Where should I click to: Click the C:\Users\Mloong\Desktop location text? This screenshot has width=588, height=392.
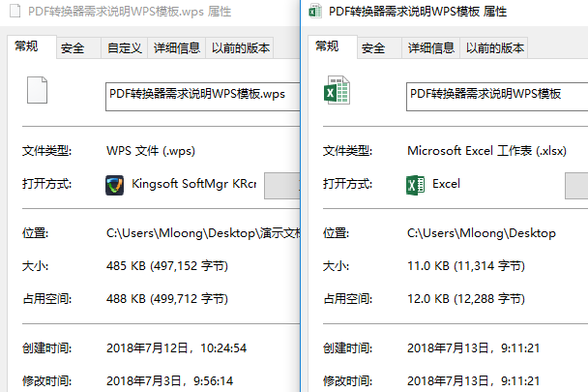(x=482, y=233)
